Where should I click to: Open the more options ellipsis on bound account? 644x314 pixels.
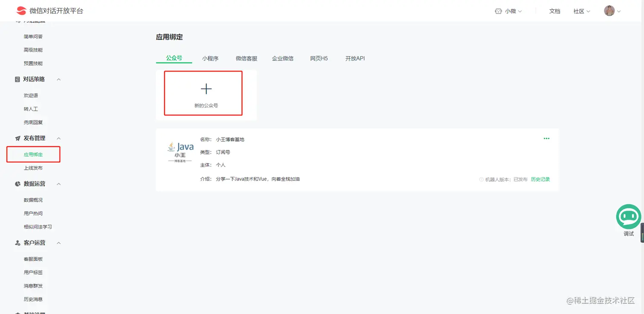click(546, 138)
